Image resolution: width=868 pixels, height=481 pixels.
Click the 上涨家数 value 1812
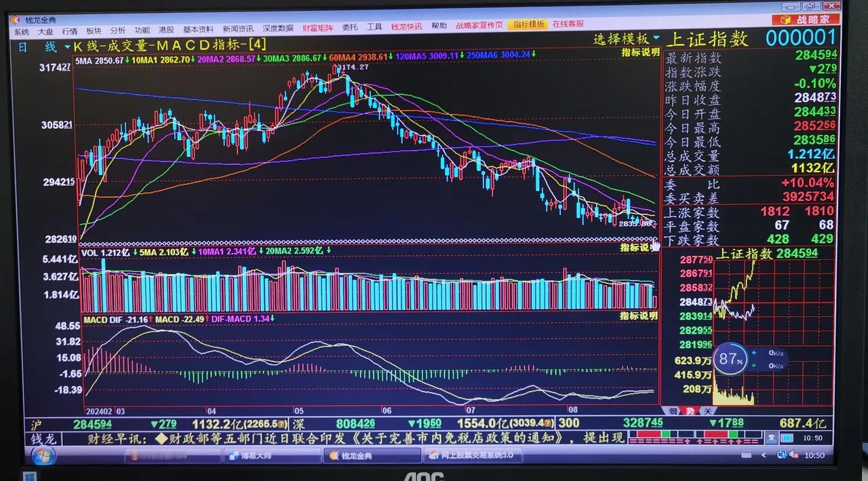(774, 211)
